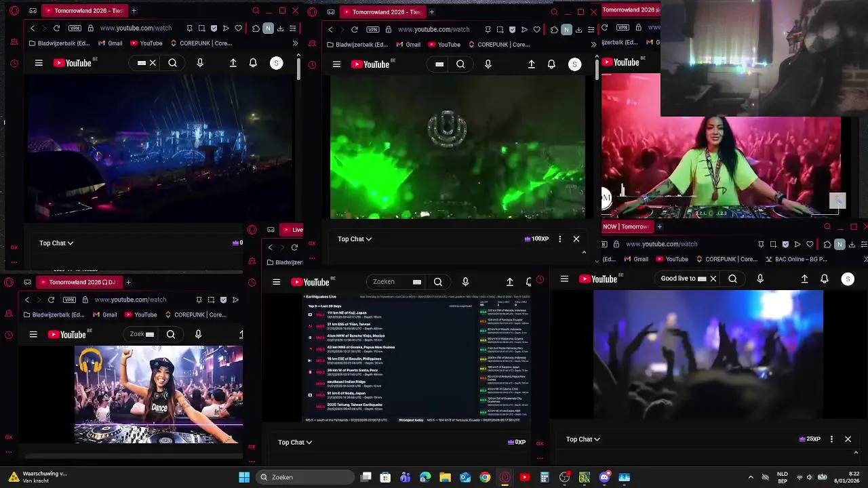
Task: Open YouTube guide menu in bottom-left DJ window
Action: coord(33,334)
